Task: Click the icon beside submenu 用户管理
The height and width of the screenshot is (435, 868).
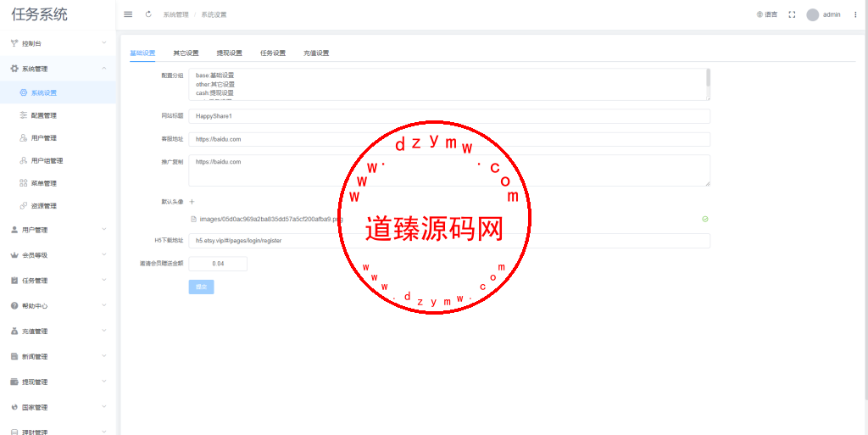Action: 23,138
